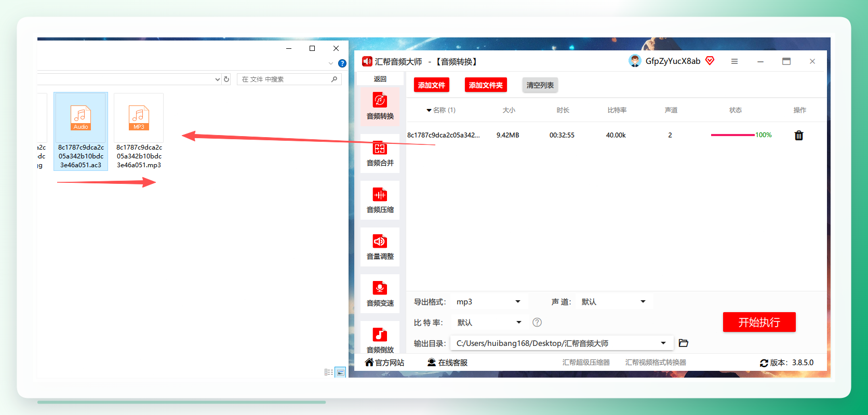The width and height of the screenshot is (868, 415).
Task: Delete the 8c1787c9dca2c05a342 file row via trash icon
Action: [799, 135]
